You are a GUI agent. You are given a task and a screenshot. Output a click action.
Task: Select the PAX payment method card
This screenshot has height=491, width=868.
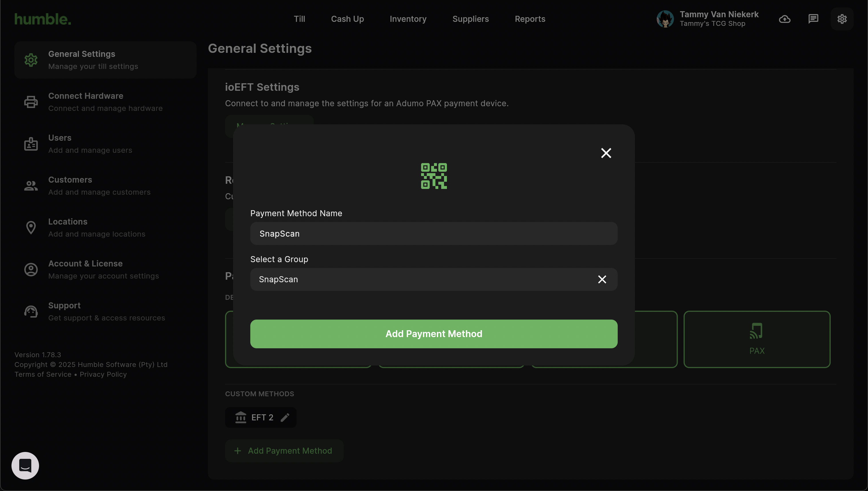tap(756, 339)
